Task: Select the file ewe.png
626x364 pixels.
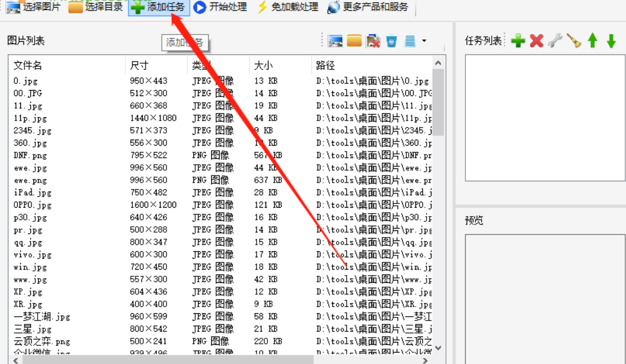Action: [x=30, y=180]
